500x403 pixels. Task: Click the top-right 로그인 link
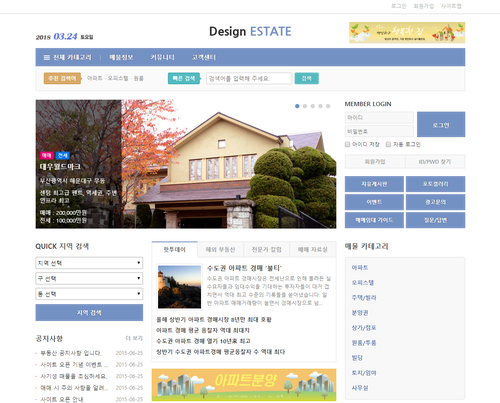pos(398,6)
